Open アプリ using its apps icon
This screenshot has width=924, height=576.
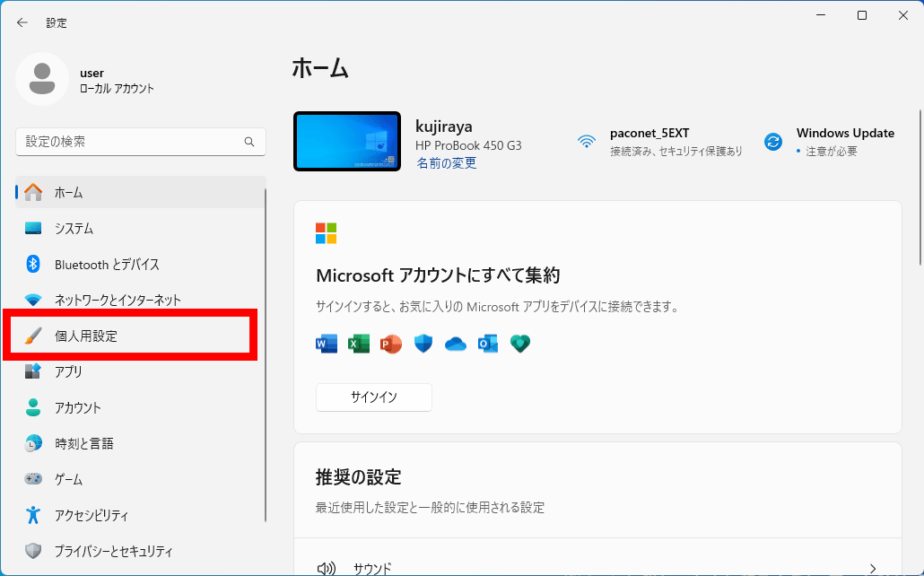33,371
